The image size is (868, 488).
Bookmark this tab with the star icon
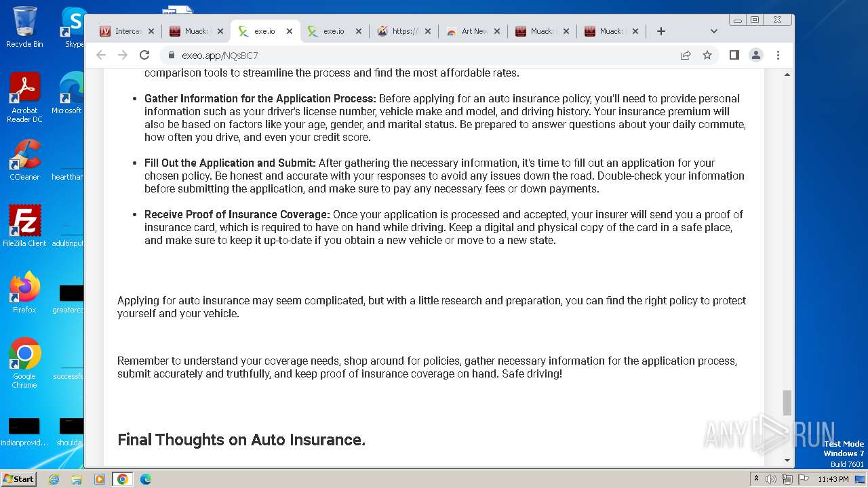click(x=707, y=55)
